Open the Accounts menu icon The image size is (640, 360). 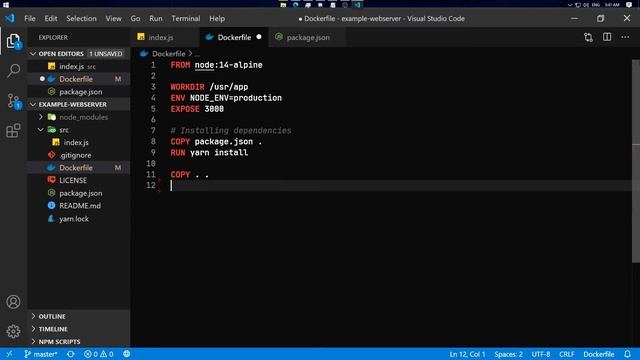tap(13, 302)
